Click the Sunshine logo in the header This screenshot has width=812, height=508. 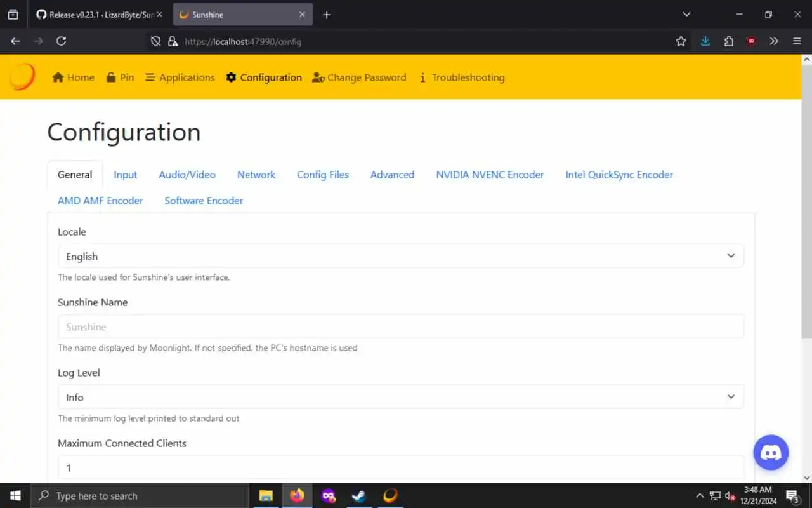[x=22, y=77]
